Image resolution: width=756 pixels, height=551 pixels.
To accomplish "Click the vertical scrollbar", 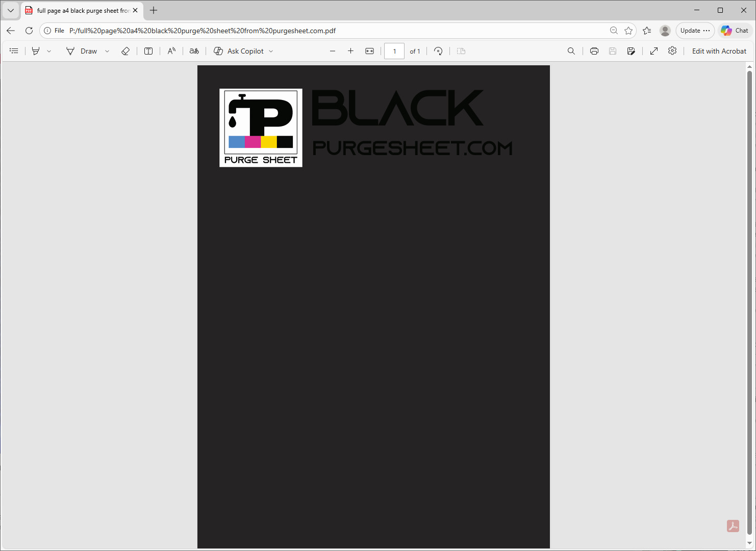I will pos(749,304).
